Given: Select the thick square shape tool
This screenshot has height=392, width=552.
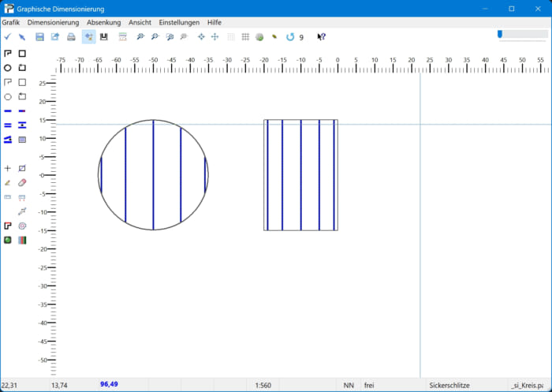Looking at the screenshot, I should (22, 54).
